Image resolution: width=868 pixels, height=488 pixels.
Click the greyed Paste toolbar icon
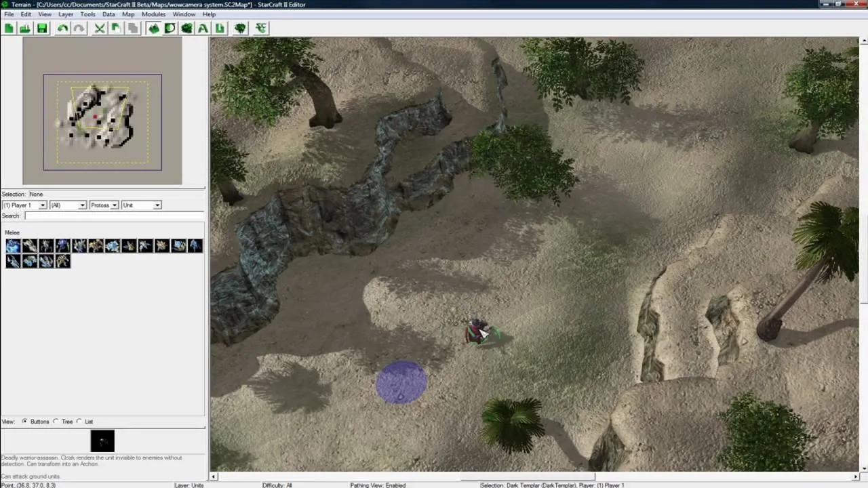pyautogui.click(x=133, y=28)
